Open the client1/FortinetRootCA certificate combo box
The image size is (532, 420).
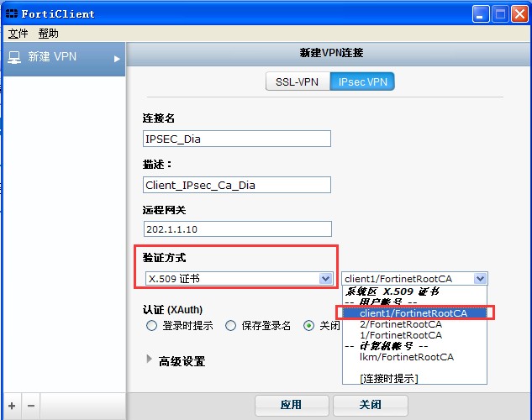[480, 278]
